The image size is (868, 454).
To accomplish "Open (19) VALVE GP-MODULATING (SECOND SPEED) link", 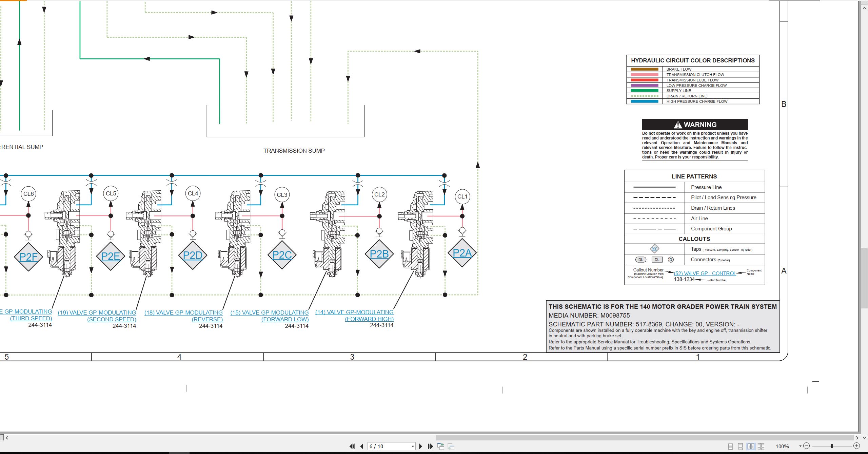I will pos(97,316).
